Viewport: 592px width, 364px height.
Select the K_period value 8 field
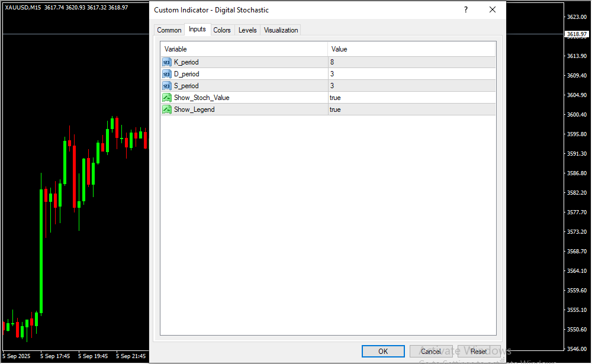[411, 62]
